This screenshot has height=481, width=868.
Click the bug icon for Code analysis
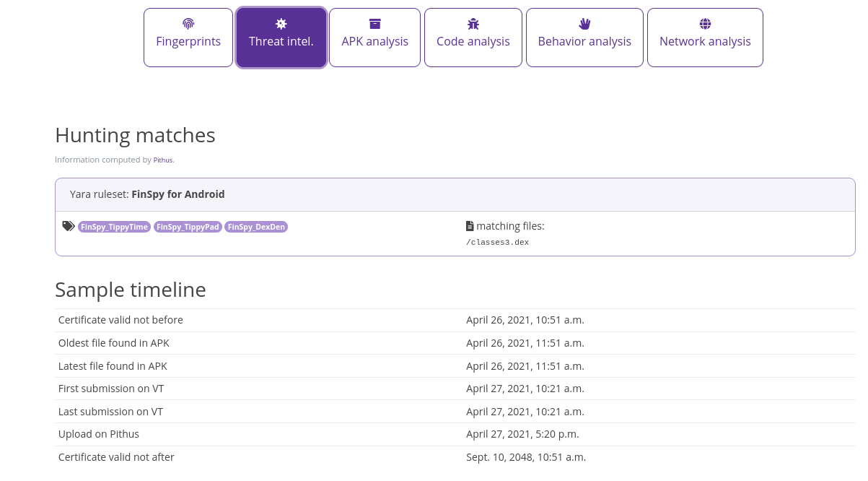473,24
